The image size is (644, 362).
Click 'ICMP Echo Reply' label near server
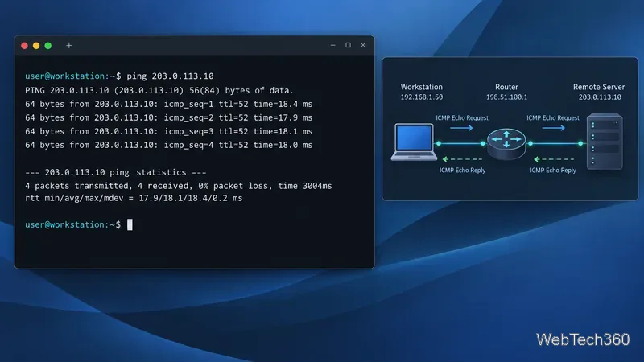point(553,171)
